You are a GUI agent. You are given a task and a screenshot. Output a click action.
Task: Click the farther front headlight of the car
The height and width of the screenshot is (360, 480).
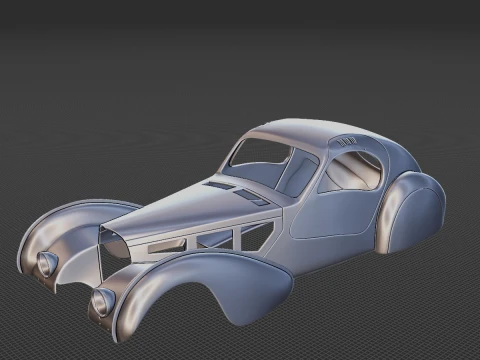click(47, 263)
